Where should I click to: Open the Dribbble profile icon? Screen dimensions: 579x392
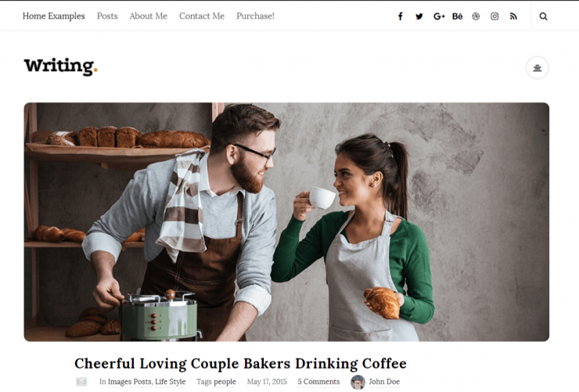pos(476,16)
